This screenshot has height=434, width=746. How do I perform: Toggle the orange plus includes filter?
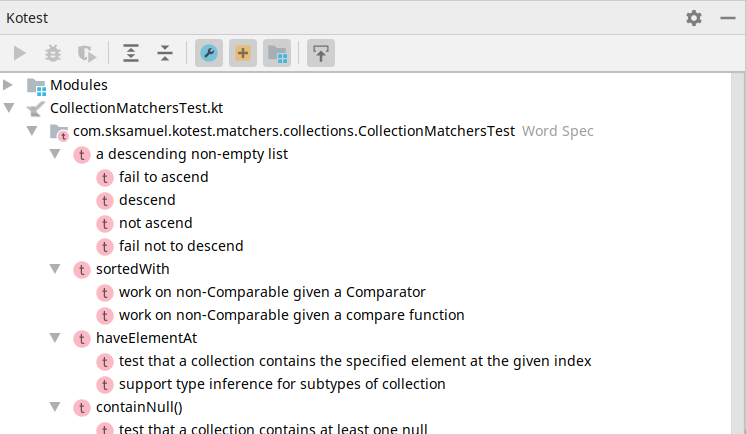coord(243,53)
